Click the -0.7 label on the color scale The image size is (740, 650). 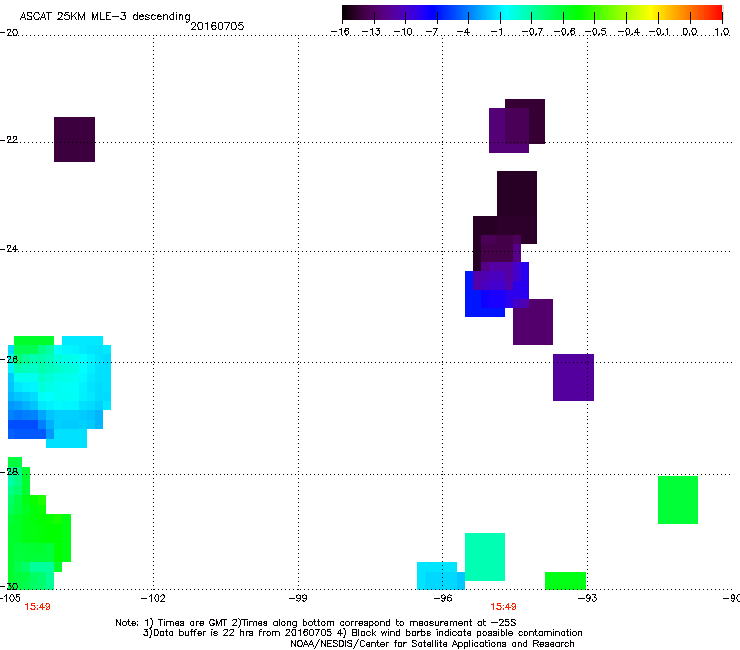click(x=532, y=32)
